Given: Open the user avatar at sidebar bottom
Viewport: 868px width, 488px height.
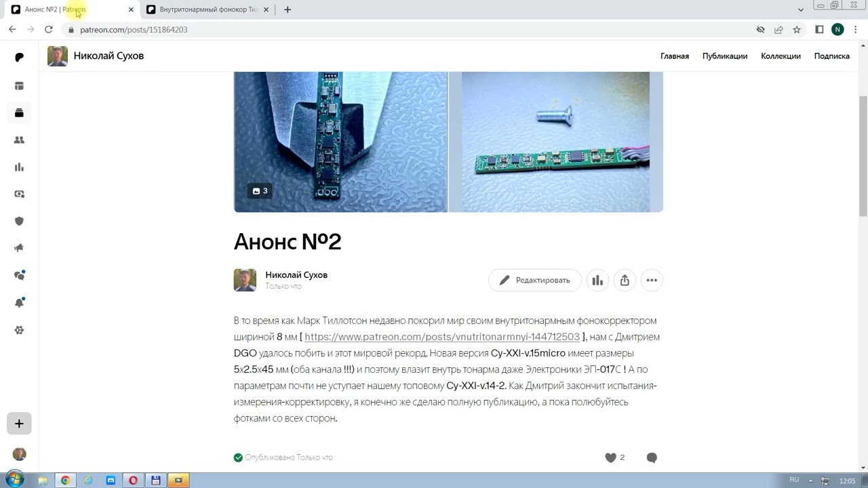Looking at the screenshot, I should (x=19, y=453).
